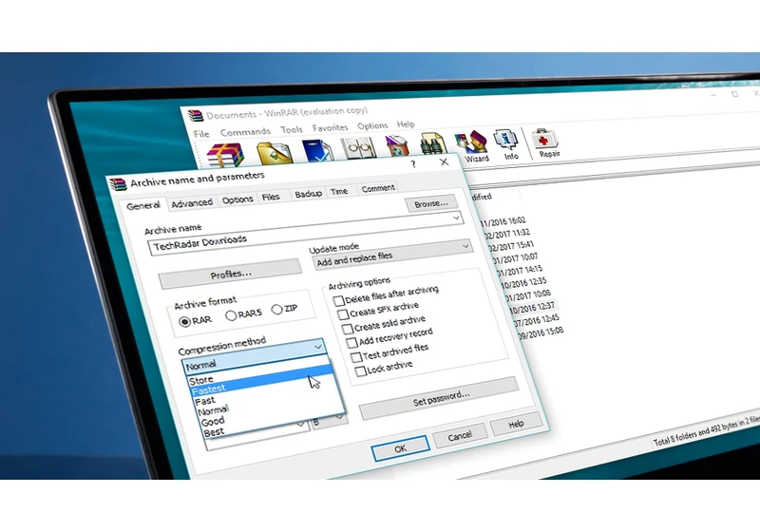Close the Archive name and parameters dialog

444,161
